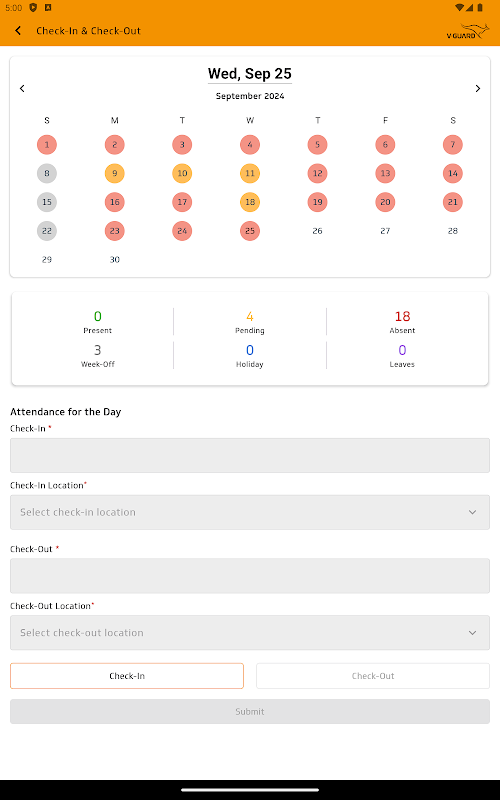
Task: Go to the previous month arrow
Action: (22, 88)
